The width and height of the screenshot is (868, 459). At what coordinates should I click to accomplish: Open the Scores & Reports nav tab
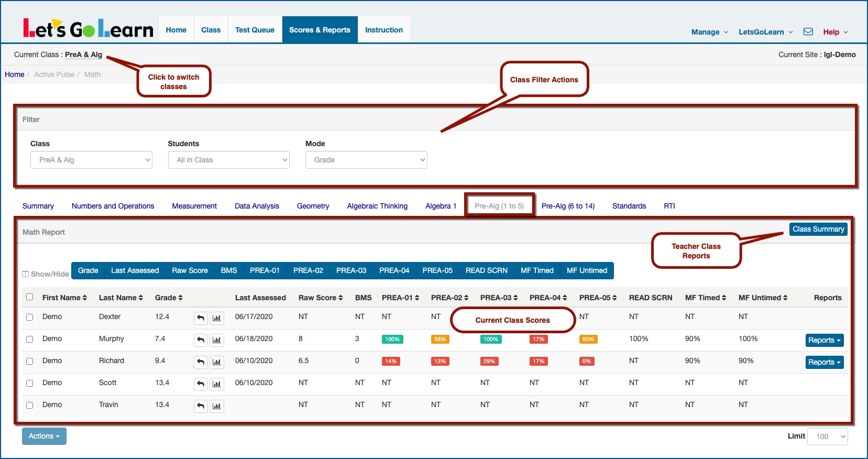coord(320,30)
